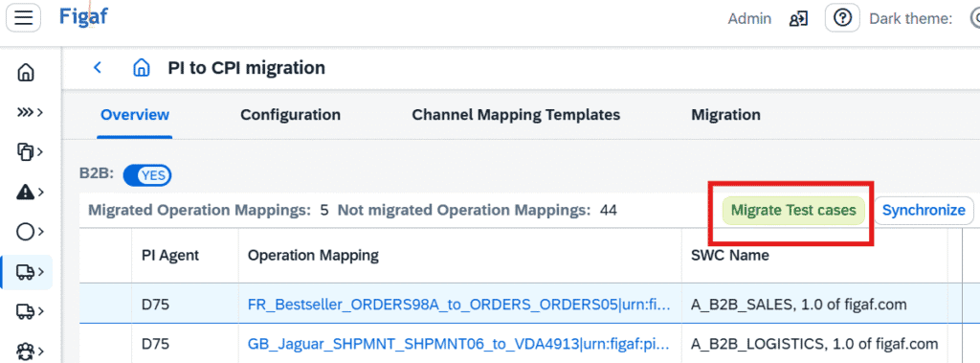Click the Synchronize button
The height and width of the screenshot is (363, 980).
924,211
